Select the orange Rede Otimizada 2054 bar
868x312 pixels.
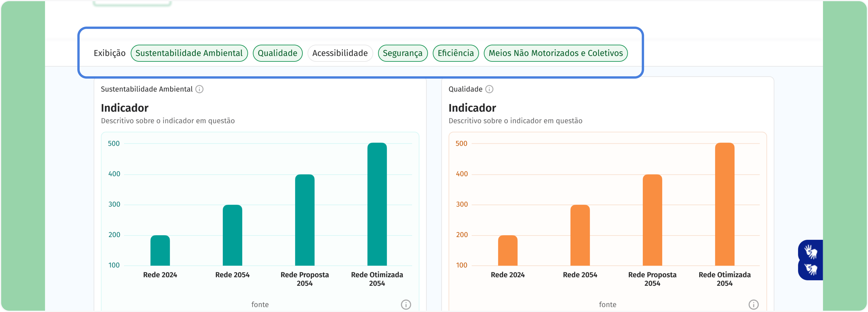[725, 204]
